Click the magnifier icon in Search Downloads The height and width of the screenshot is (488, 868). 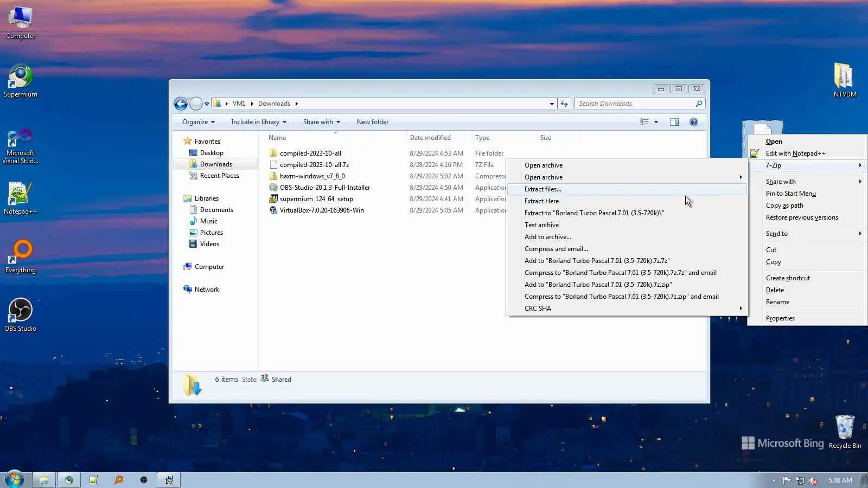click(699, 104)
